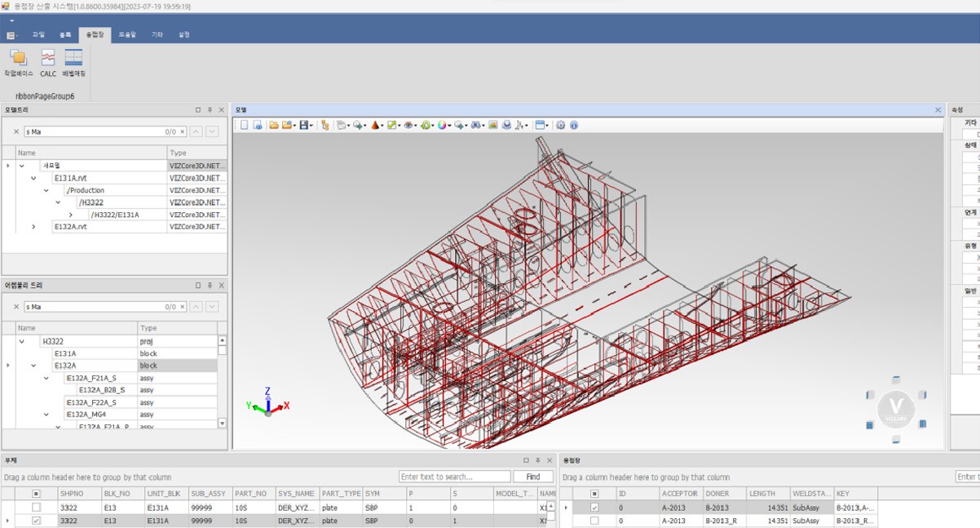Viewport: 980px width, 528px height.
Task: Save the model with the save icon
Action: (303, 125)
